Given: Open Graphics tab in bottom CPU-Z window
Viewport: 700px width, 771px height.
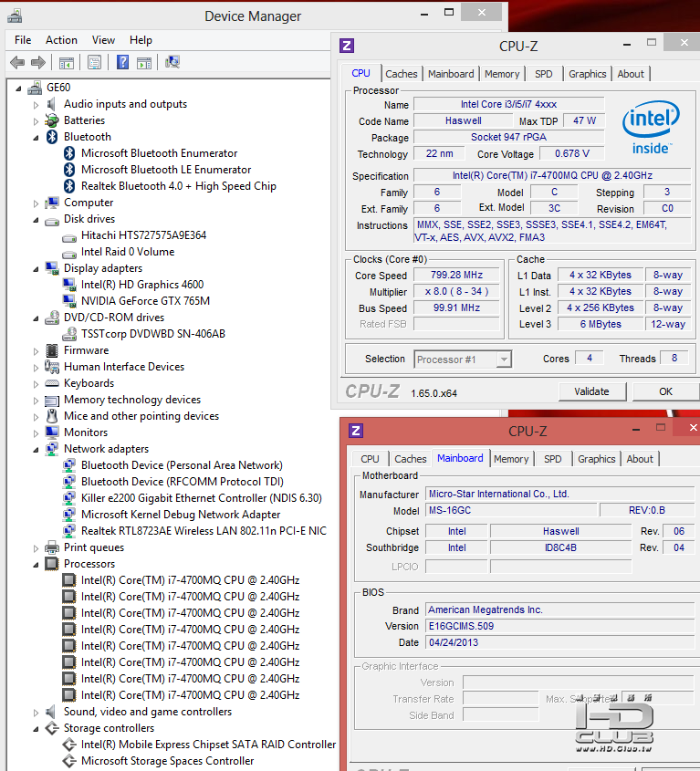Looking at the screenshot, I should 596,459.
